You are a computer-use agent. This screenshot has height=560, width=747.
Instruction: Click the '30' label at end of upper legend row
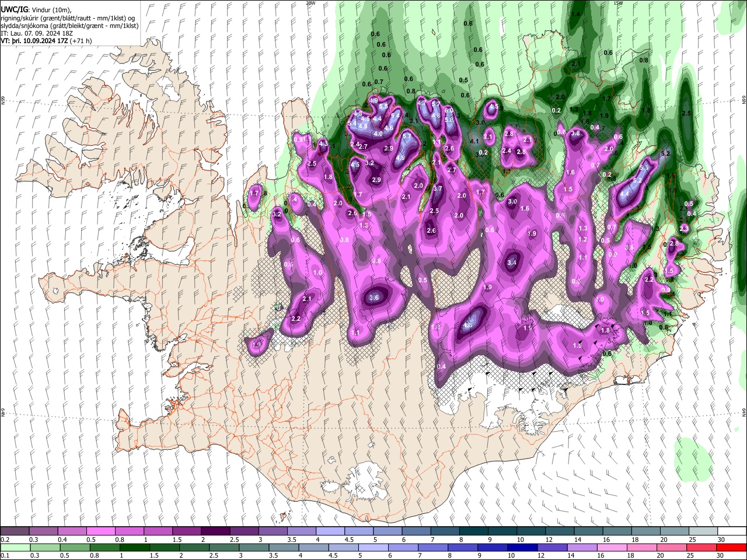[x=721, y=540]
